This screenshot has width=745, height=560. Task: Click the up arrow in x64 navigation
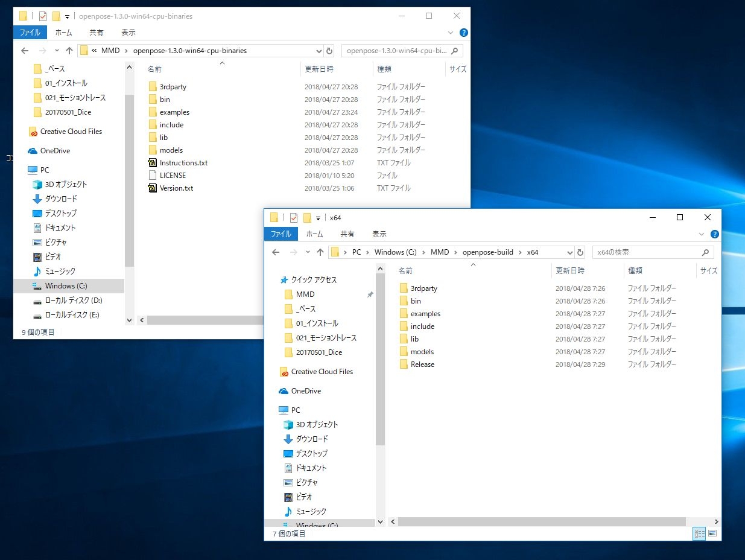coord(320,252)
